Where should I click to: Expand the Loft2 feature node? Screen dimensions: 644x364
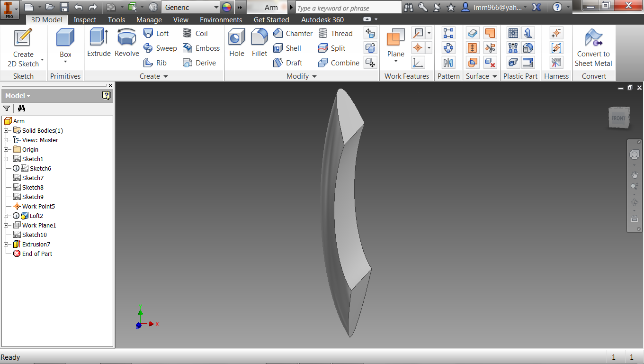click(6, 216)
